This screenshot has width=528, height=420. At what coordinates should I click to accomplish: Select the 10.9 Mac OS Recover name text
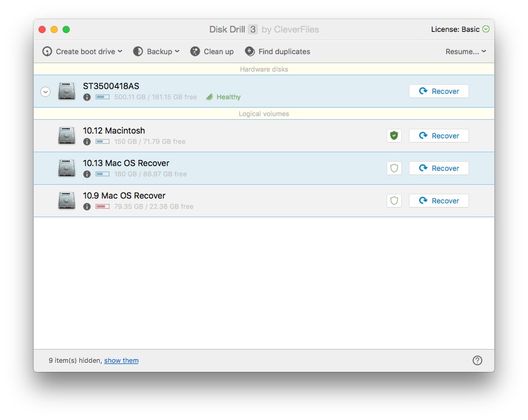(124, 196)
